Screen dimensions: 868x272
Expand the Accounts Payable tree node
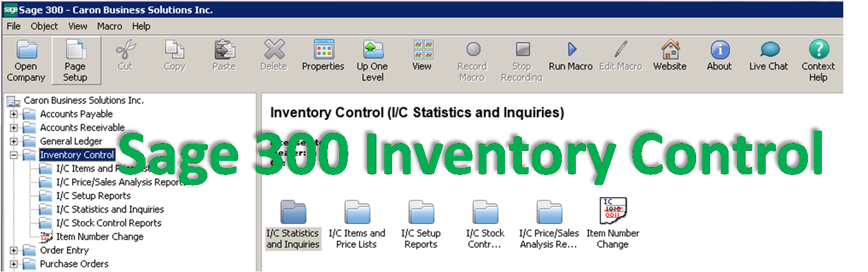[x=14, y=114]
